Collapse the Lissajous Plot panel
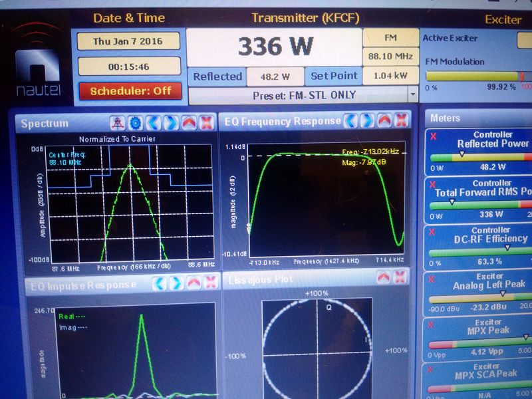532x399 pixels. pos(384,280)
